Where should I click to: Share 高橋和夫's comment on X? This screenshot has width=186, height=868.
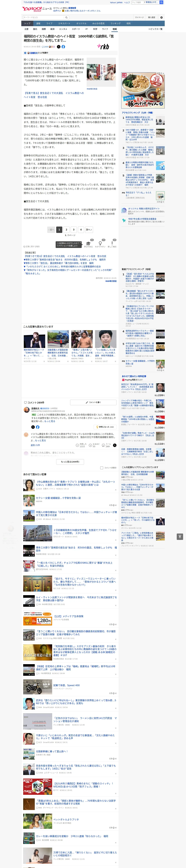33,427
